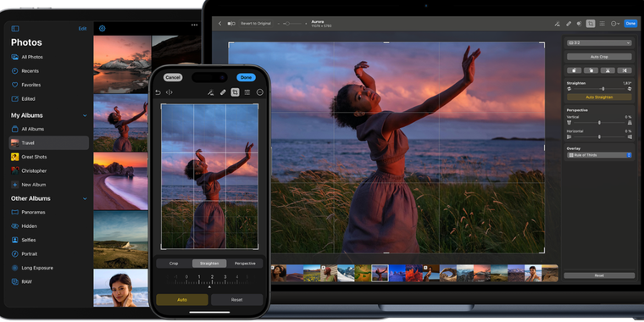This screenshot has width=644, height=322.
Task: Adjust the Horizontal perspective slider
Action: click(599, 136)
